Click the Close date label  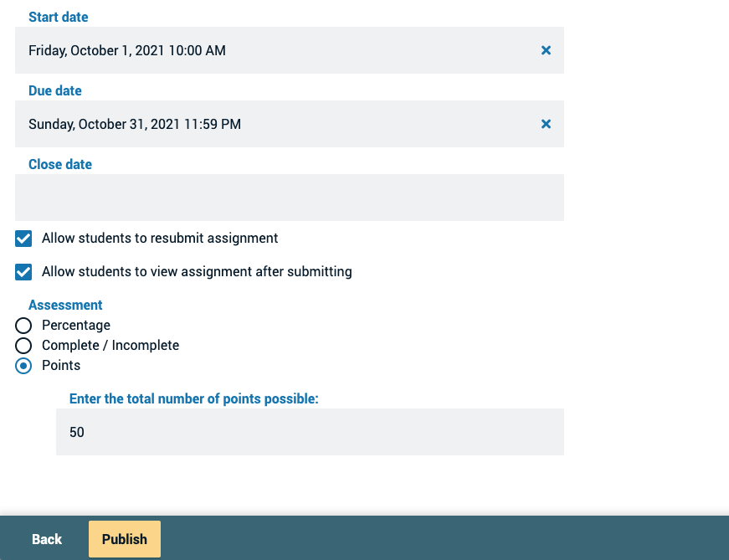[60, 164]
